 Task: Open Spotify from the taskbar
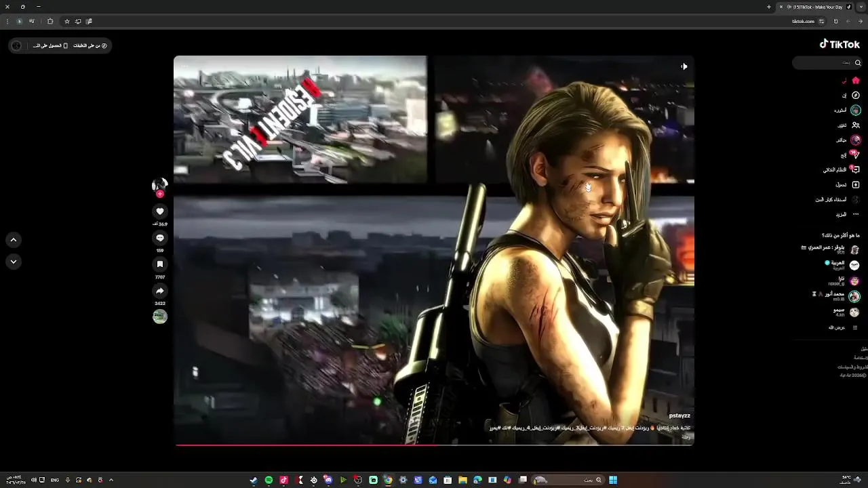(269, 480)
